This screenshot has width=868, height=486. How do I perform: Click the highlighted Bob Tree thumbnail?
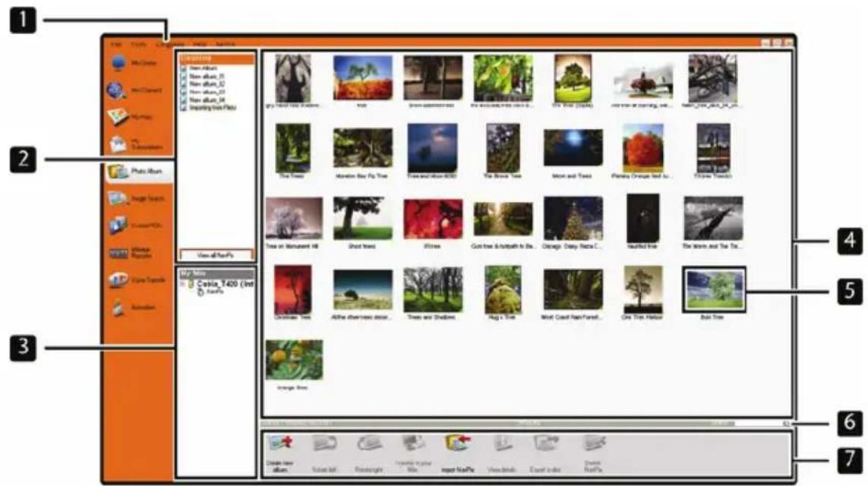pyautogui.click(x=714, y=289)
